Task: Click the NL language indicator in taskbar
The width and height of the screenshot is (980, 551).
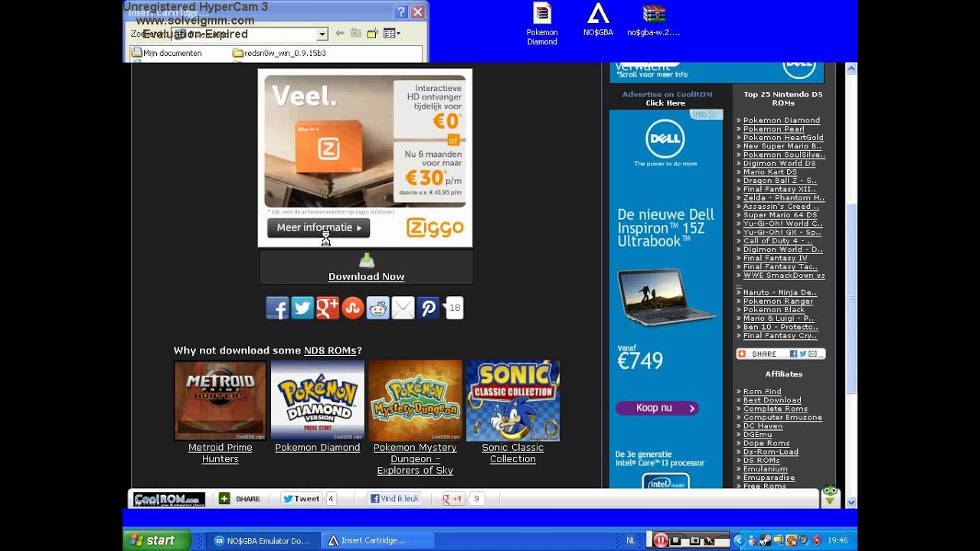Action: click(x=631, y=540)
